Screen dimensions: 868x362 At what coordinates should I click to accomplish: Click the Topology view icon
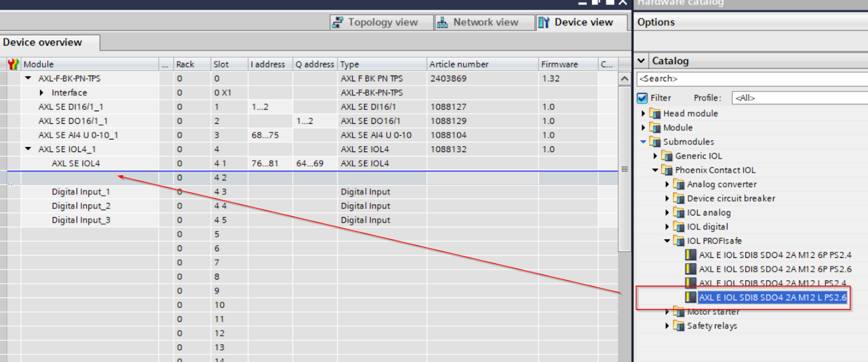pyautogui.click(x=338, y=23)
